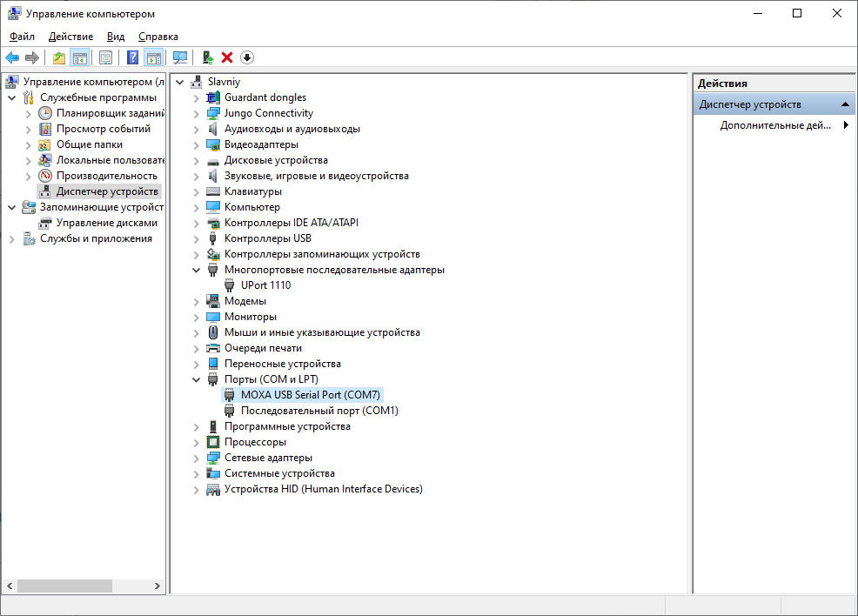The width and height of the screenshot is (858, 616).
Task: Select Устройства HID (Human Interface Devices)
Action: click(324, 489)
